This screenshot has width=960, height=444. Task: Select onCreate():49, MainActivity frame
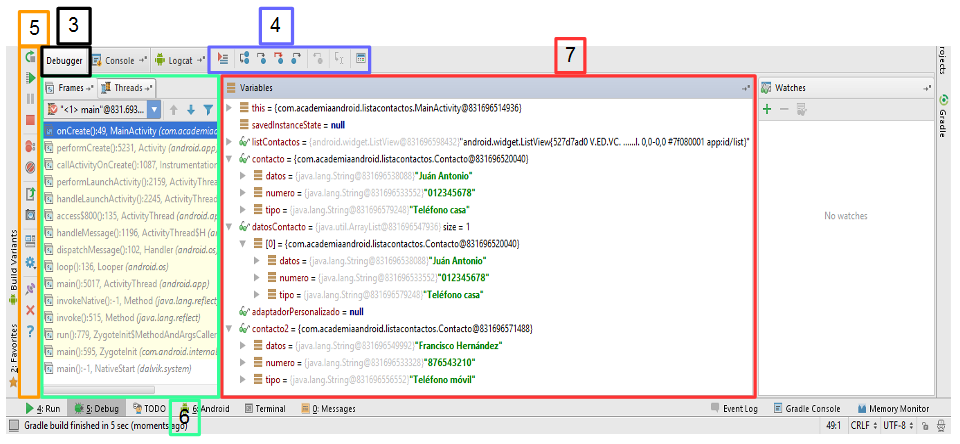[x=131, y=130]
